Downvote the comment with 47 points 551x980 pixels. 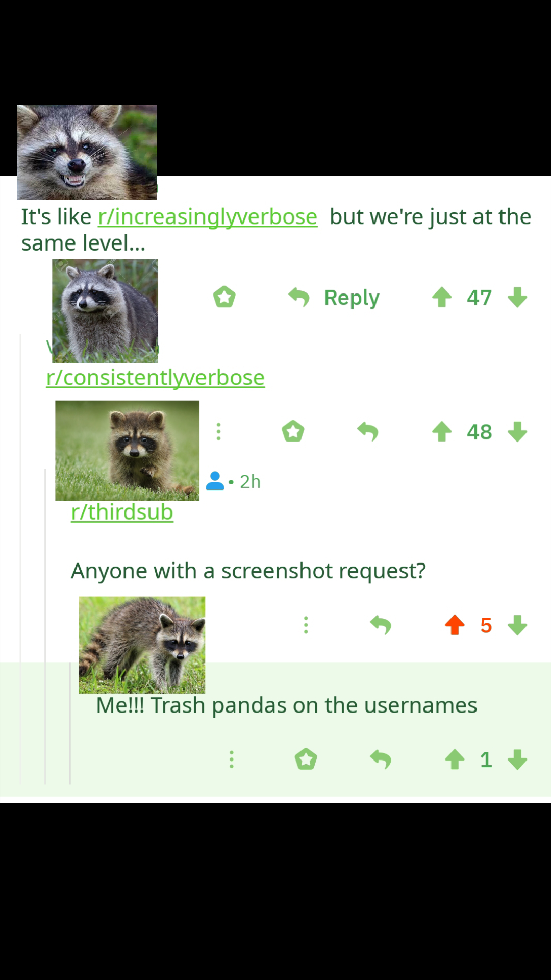[x=517, y=298]
